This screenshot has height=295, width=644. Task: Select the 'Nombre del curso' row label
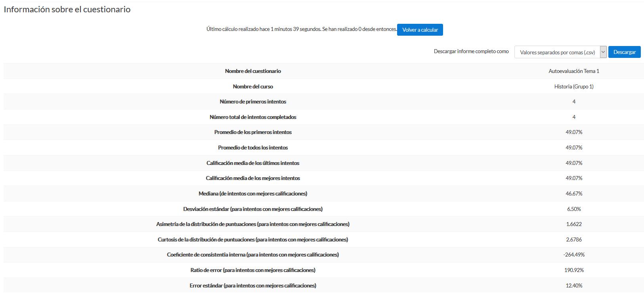pos(253,86)
